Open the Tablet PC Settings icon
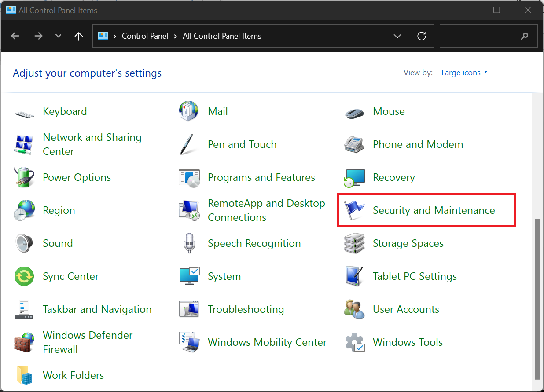The image size is (544, 392). 354,276
